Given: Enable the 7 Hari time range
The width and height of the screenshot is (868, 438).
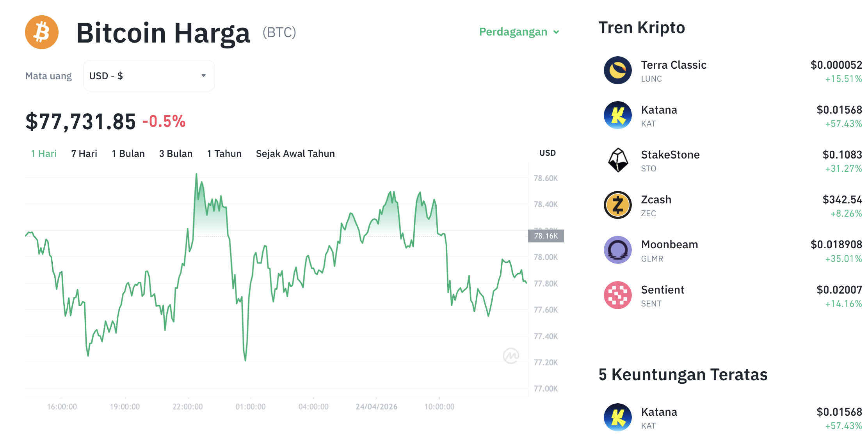Looking at the screenshot, I should point(84,153).
